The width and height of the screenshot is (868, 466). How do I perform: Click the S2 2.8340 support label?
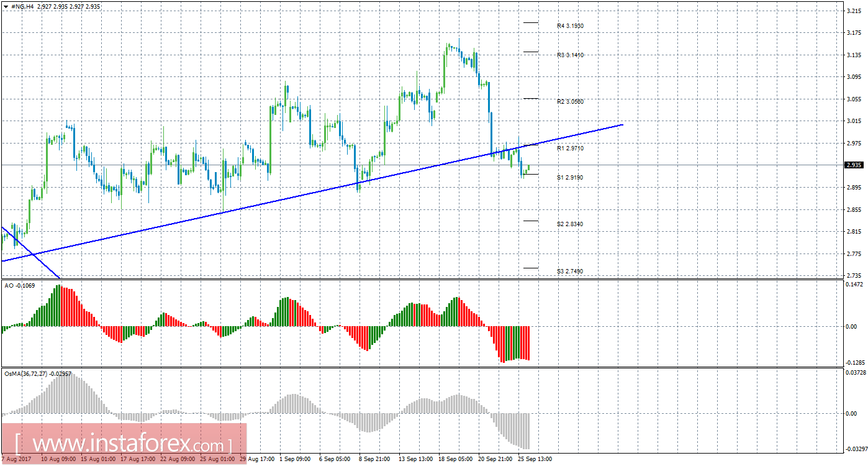570,224
